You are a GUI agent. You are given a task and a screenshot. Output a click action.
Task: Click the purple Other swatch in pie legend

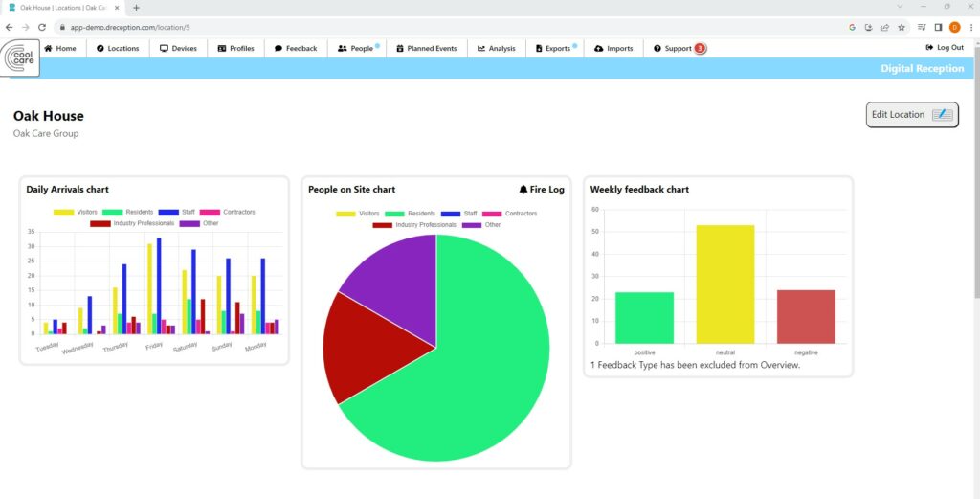[x=472, y=225]
